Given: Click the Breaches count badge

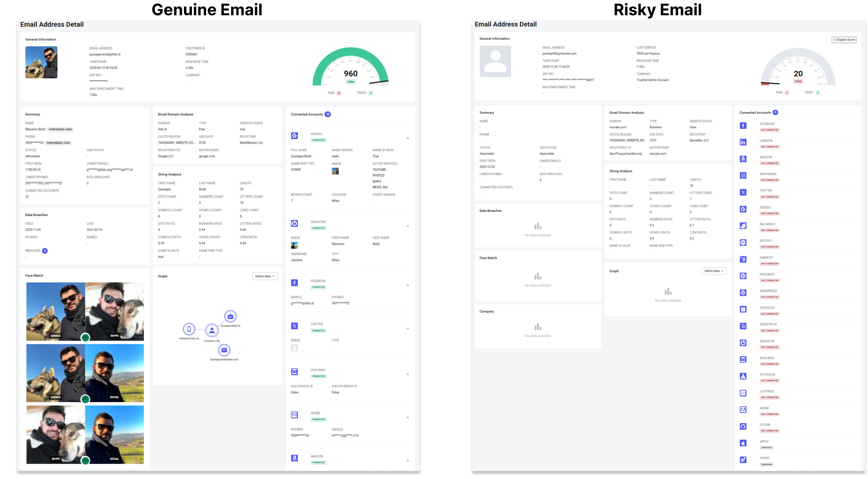Looking at the screenshot, I should click(44, 251).
